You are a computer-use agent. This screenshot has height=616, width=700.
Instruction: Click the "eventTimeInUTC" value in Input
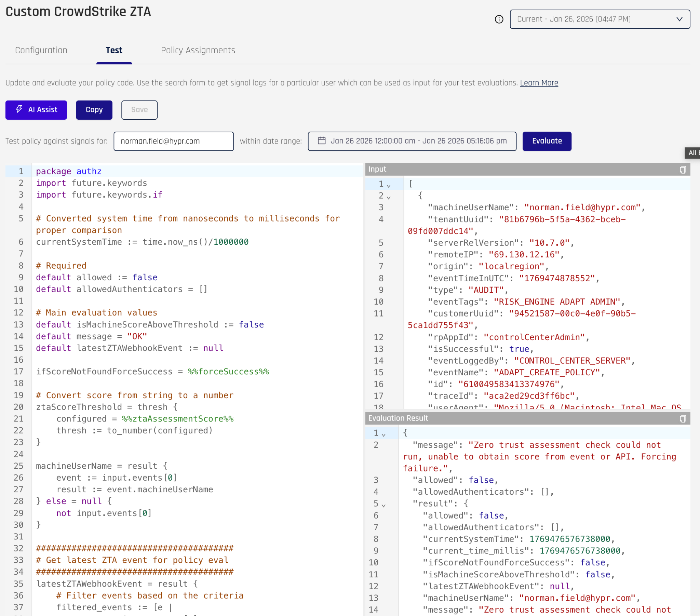pos(556,278)
